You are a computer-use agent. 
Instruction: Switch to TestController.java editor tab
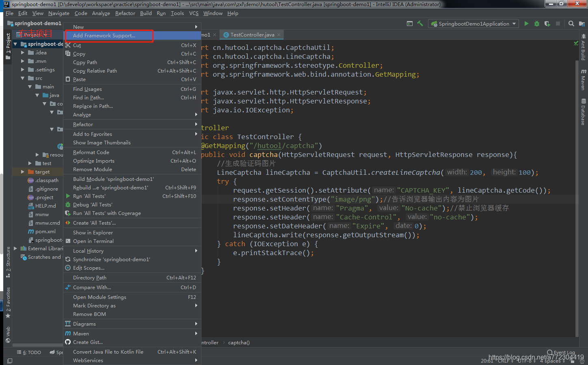(252, 35)
